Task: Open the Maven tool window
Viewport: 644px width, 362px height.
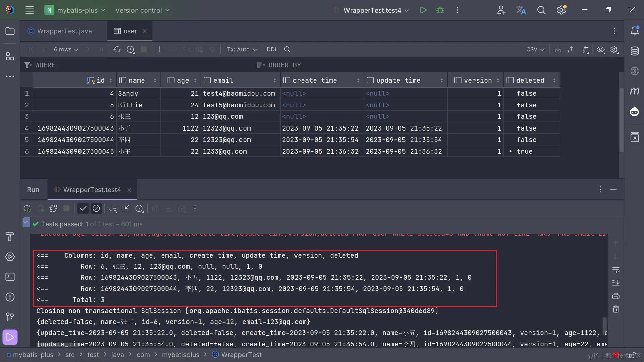Action: pyautogui.click(x=634, y=91)
